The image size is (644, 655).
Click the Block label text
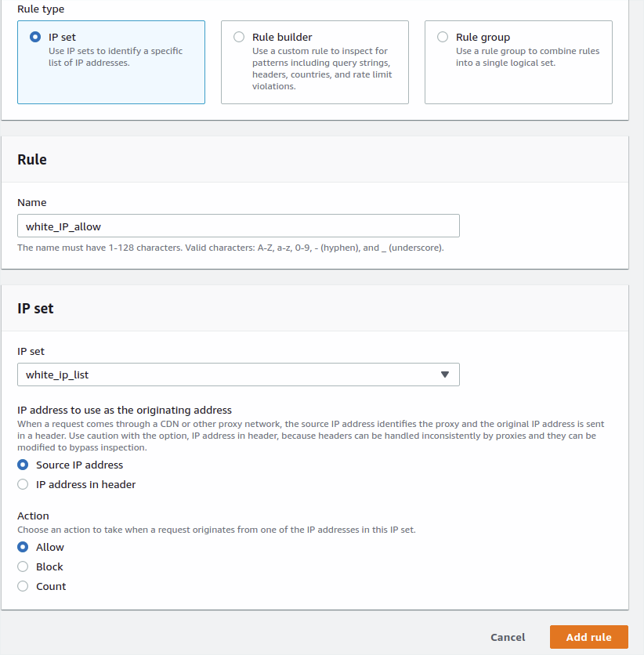pos(49,567)
